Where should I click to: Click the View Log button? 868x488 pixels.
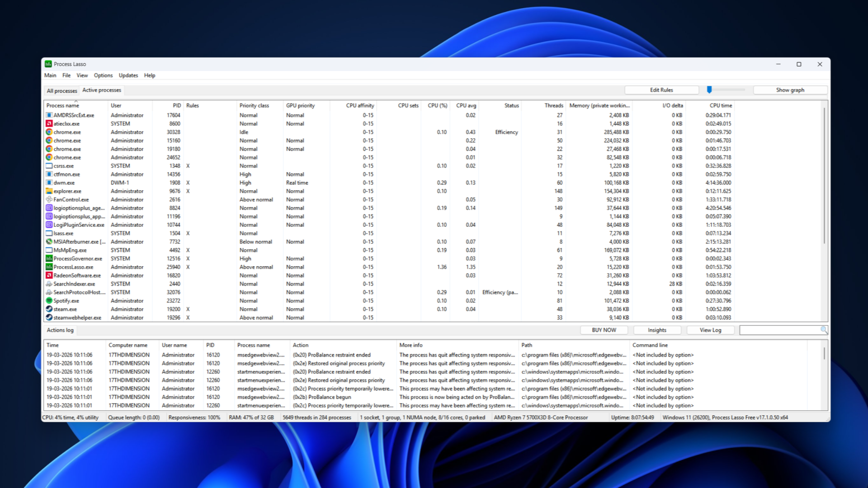pyautogui.click(x=711, y=330)
